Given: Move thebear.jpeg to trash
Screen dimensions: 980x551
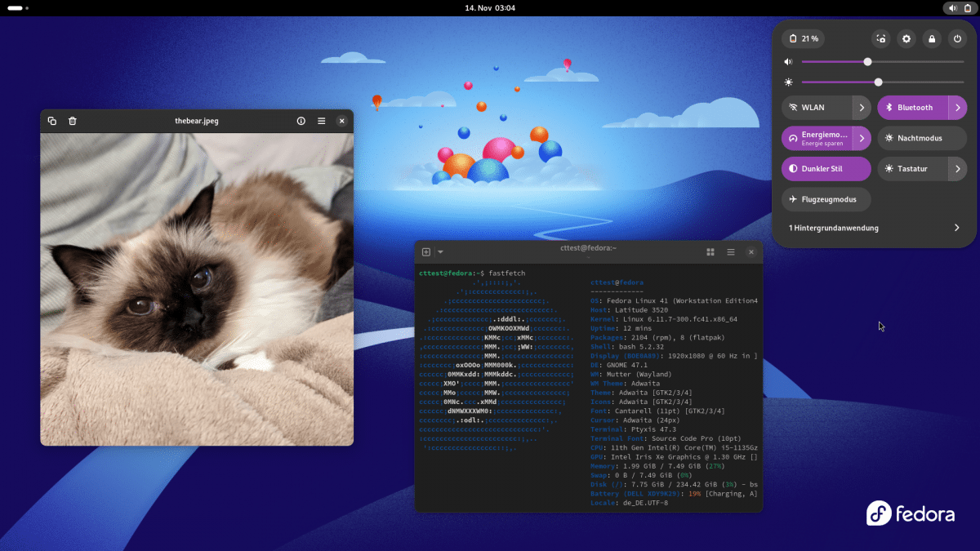Looking at the screenshot, I should [73, 121].
